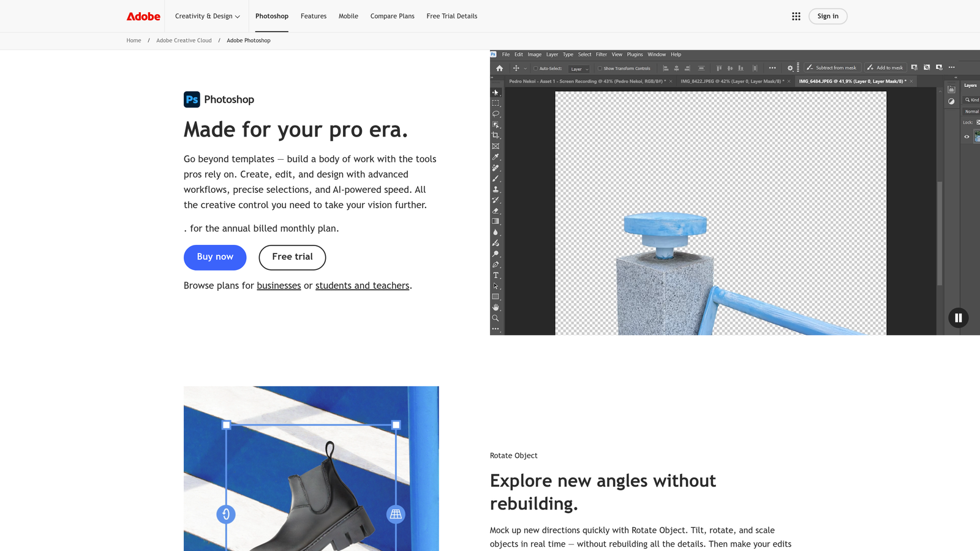
Task: Collapse the right panels double-arrow
Action: pos(956,78)
